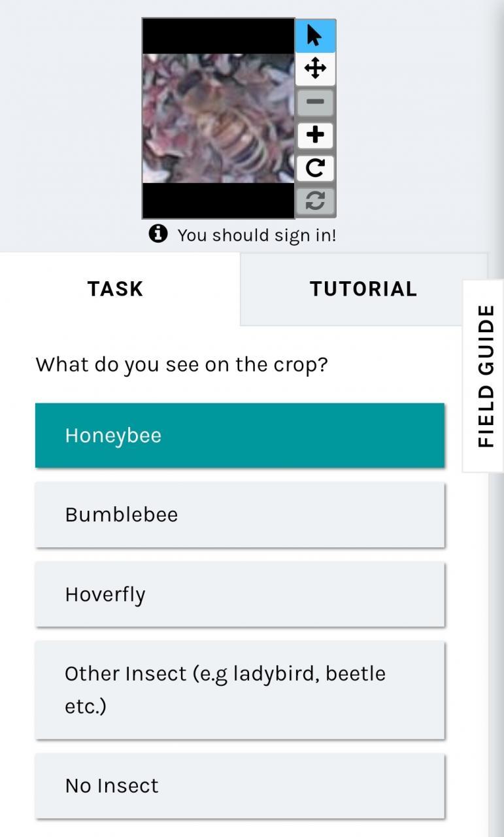Click the info icon beside sign-in notice
This screenshot has width=504, height=837.
158,233
